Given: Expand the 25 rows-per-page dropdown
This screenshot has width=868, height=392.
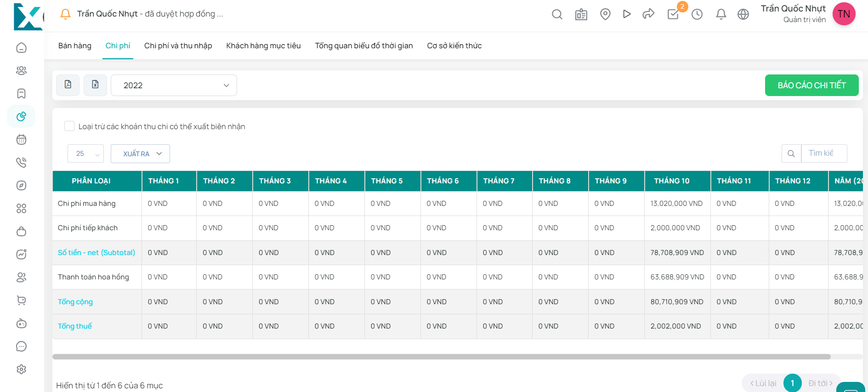Looking at the screenshot, I should point(85,153).
